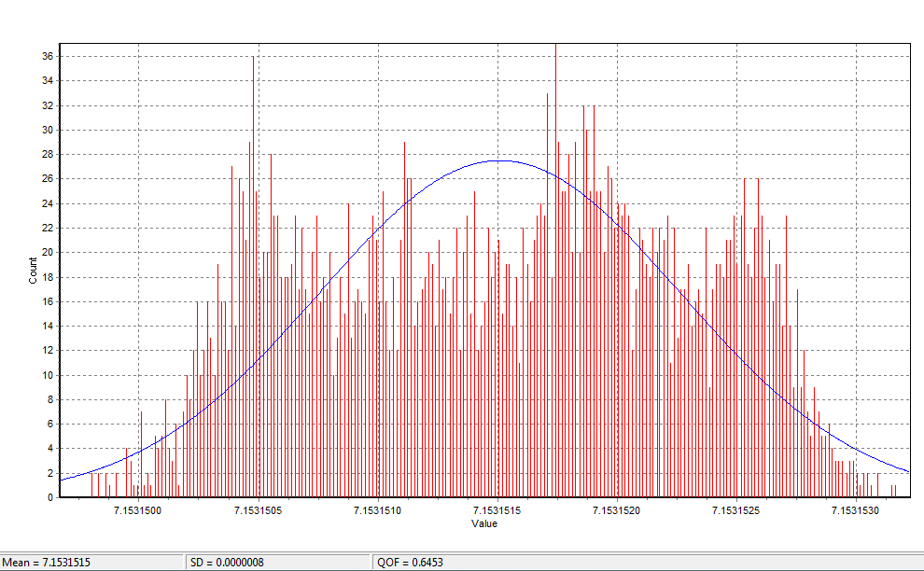Image resolution: width=924 pixels, height=571 pixels.
Task: Click y-axis tick label 36
Action: 48,56
